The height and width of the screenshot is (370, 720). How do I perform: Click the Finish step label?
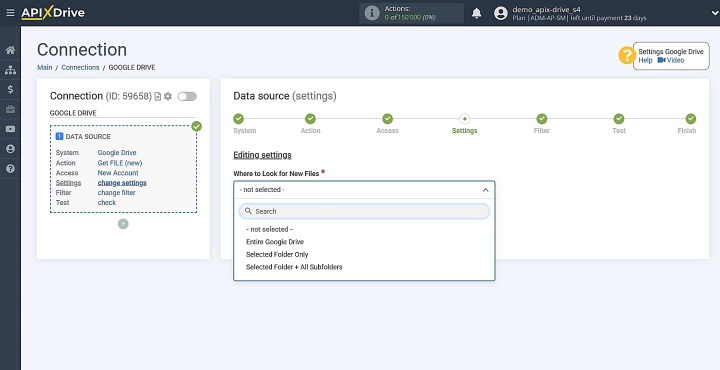687,131
